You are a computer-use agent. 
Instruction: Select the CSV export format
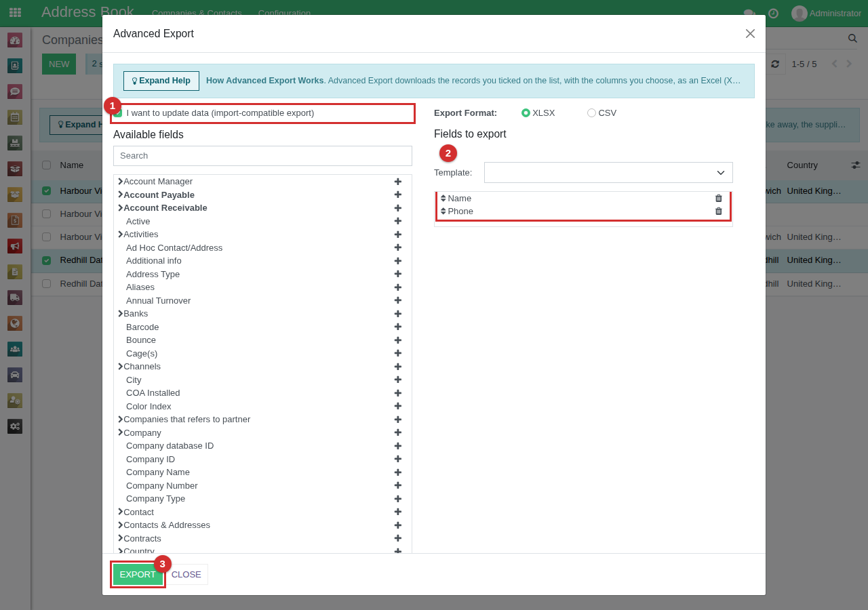[x=591, y=113]
